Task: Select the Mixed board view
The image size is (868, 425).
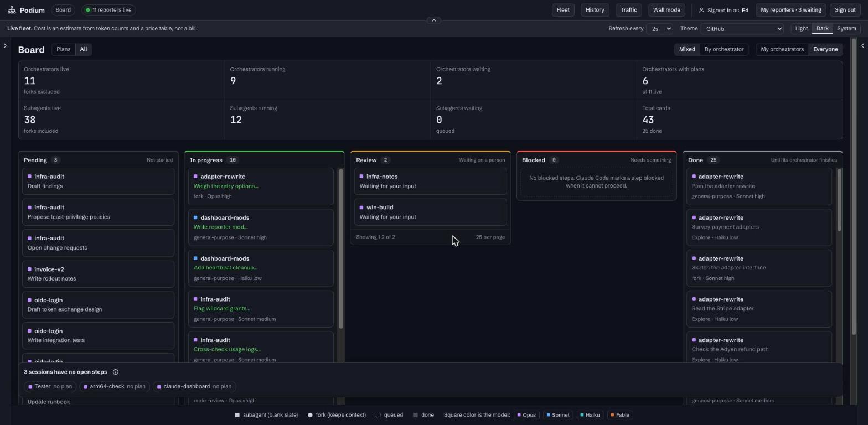Action: [687, 49]
